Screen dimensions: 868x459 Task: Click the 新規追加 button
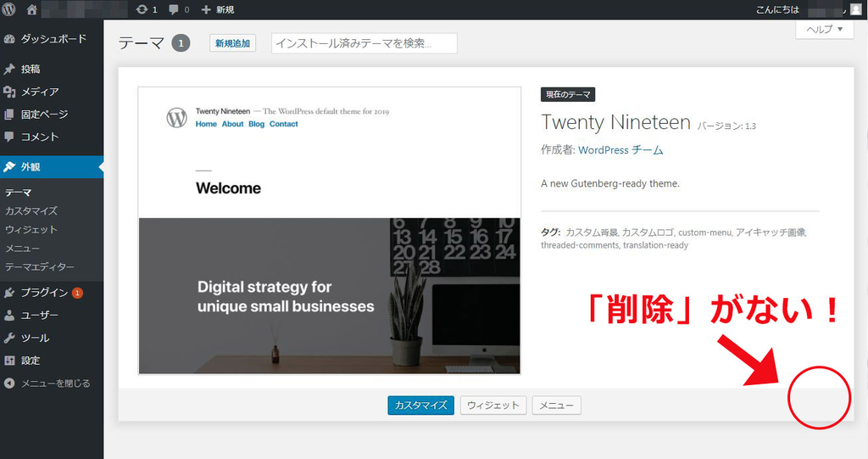232,43
